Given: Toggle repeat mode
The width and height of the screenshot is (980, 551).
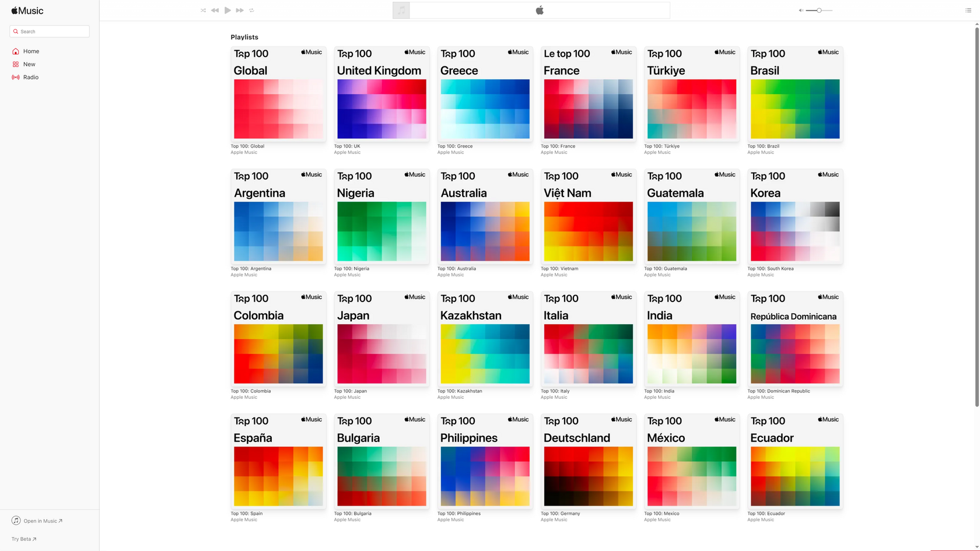Looking at the screenshot, I should click(x=252, y=10).
